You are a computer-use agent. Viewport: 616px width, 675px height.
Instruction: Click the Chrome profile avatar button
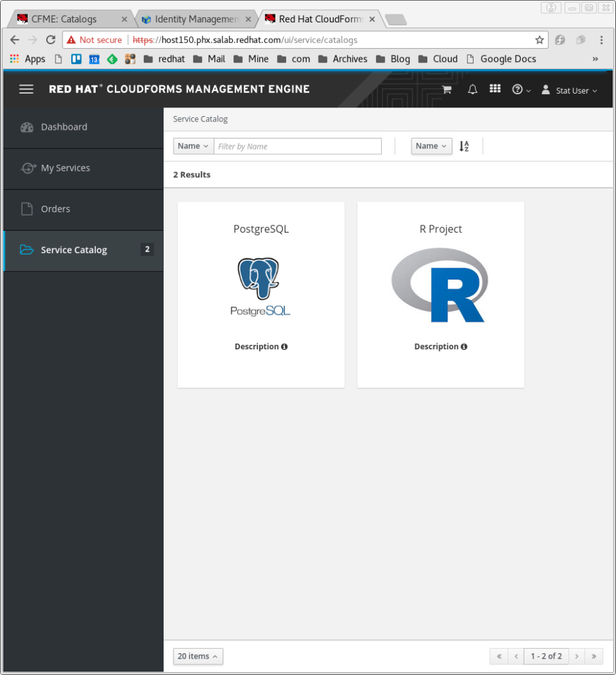(551, 7)
